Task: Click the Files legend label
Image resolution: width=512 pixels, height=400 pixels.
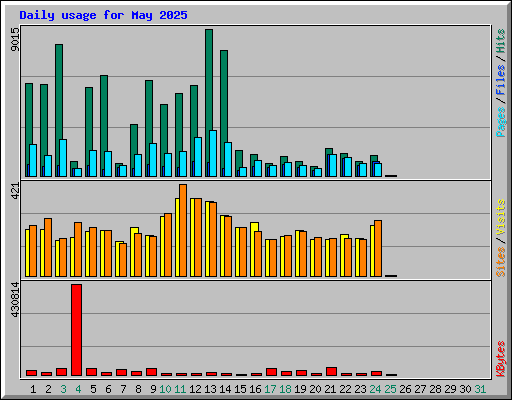Action: pos(500,80)
